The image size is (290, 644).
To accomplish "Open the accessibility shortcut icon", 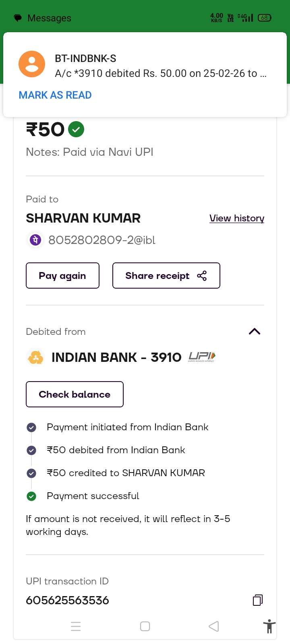I will (269, 627).
